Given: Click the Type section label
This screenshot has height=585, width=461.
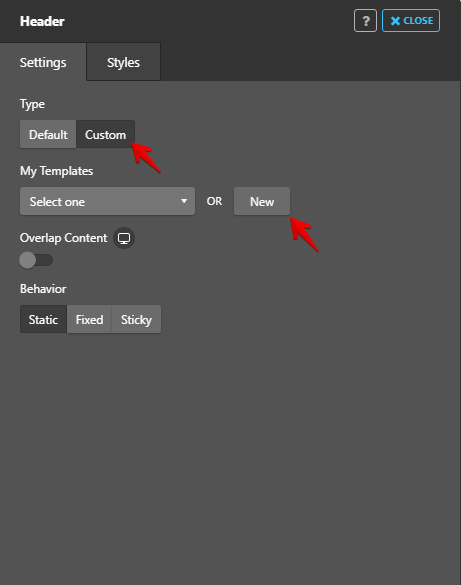Looking at the screenshot, I should [32, 104].
